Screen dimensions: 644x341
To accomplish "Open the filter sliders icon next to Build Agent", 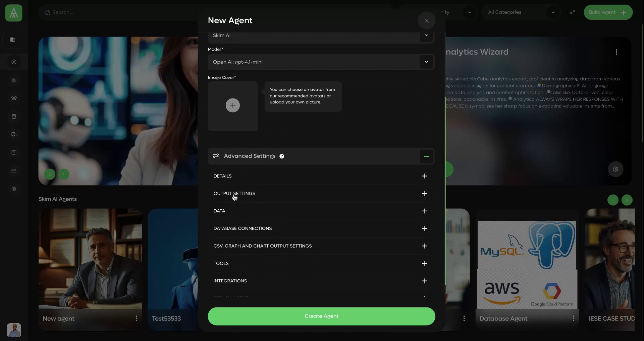I will (572, 12).
